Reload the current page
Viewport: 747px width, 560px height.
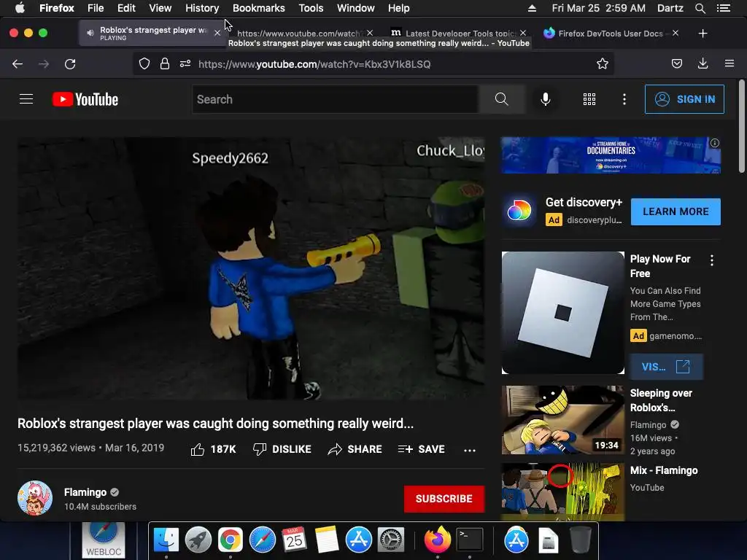pyautogui.click(x=70, y=64)
